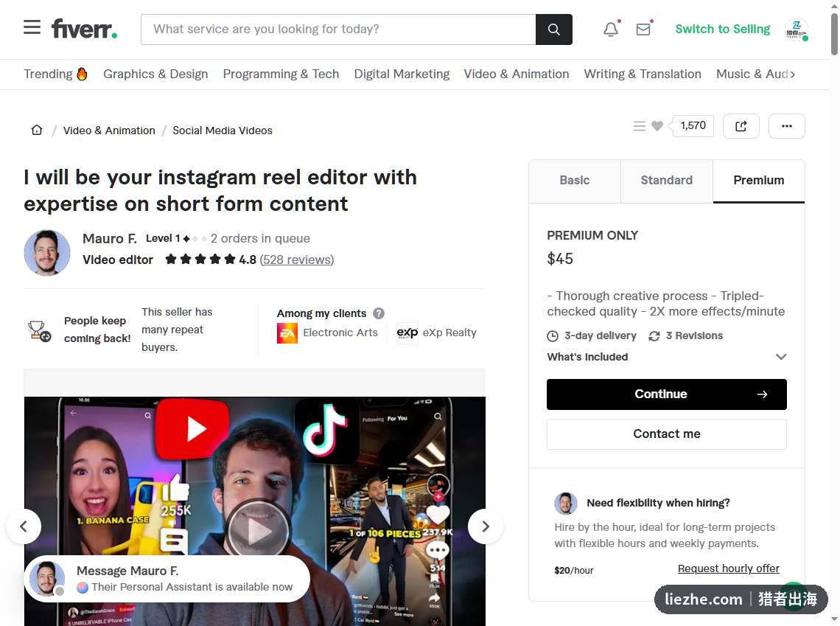Click the share gig icon

741,126
